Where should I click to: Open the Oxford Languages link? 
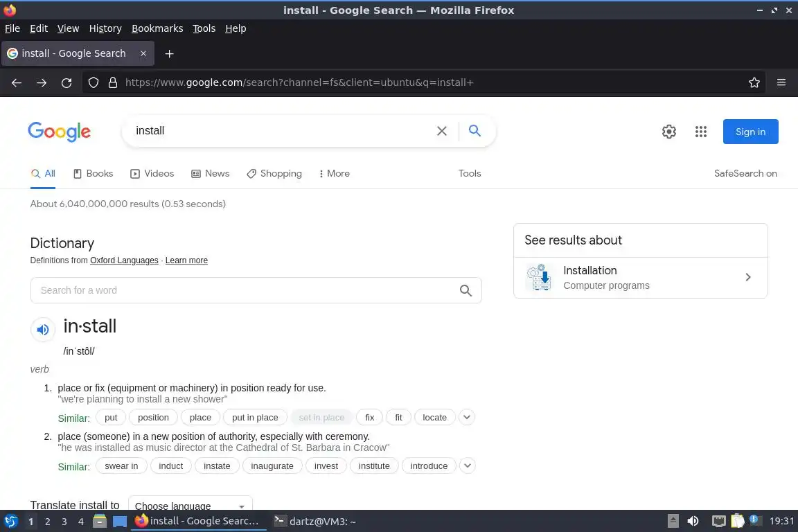click(x=124, y=260)
